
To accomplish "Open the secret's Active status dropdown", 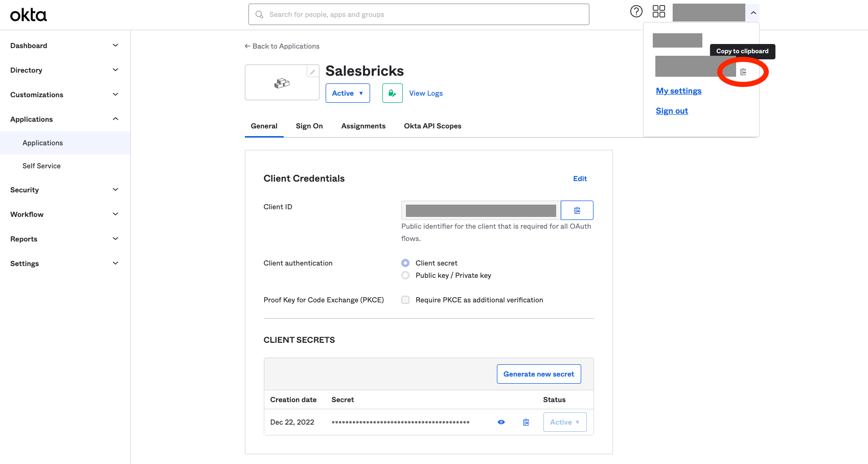I will [564, 422].
